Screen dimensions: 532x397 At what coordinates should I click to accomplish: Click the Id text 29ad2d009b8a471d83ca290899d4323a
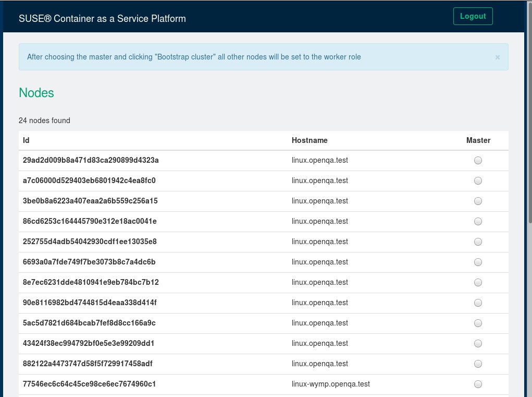tap(91, 160)
